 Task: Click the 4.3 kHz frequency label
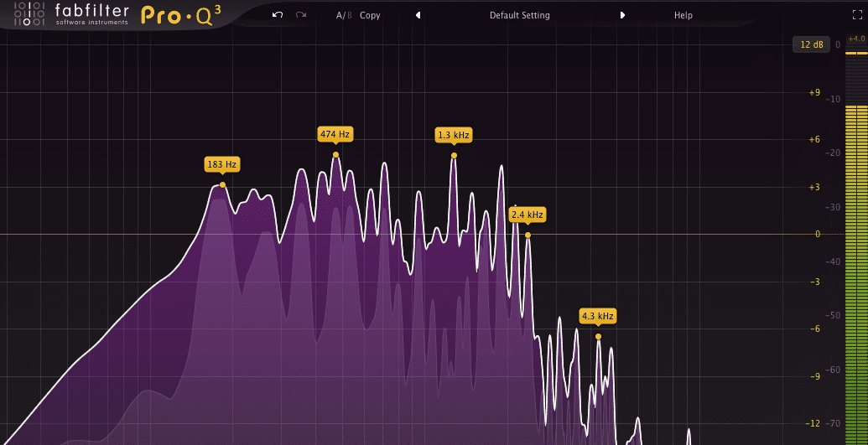[598, 317]
